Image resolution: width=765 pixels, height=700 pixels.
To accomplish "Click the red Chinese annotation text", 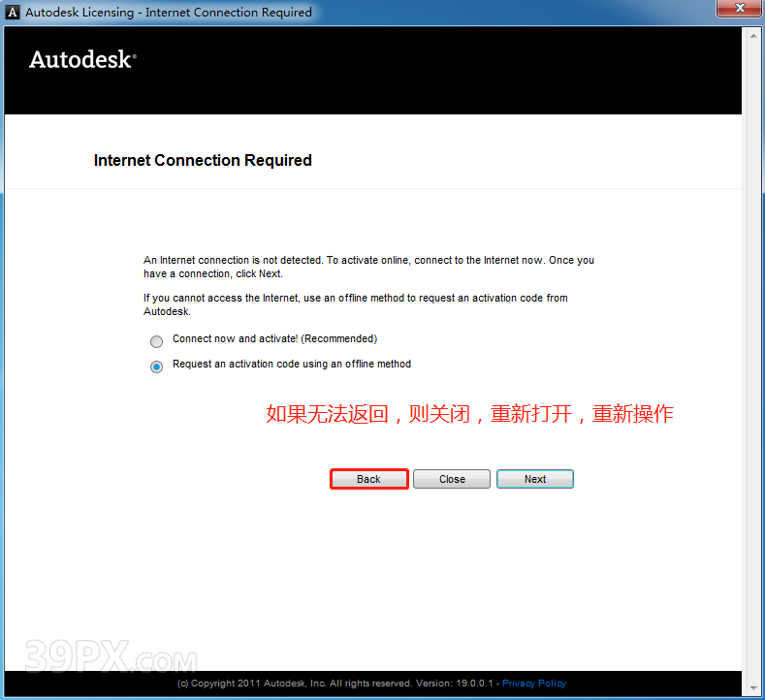I will pos(469,415).
